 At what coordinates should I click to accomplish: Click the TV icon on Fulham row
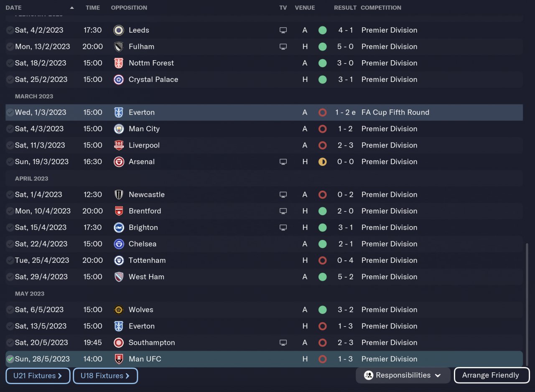coord(283,46)
